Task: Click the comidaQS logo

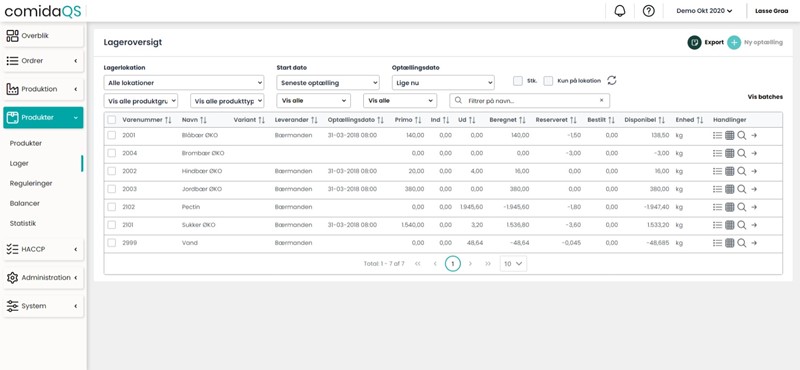Action: (x=43, y=11)
